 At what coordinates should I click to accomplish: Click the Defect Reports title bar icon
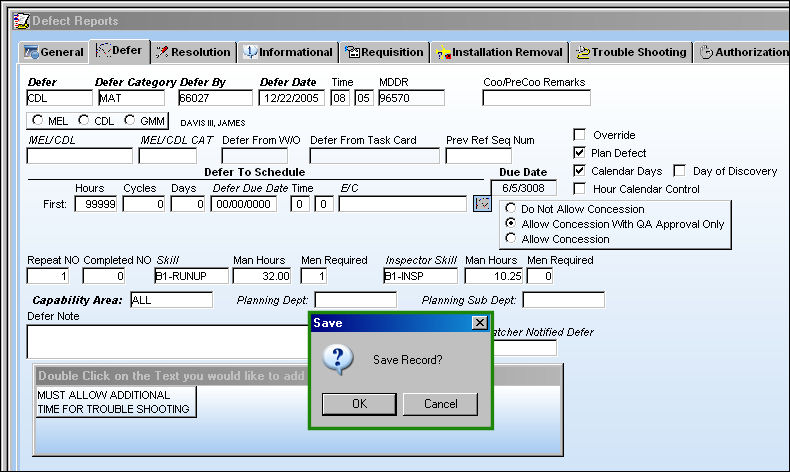(x=21, y=21)
